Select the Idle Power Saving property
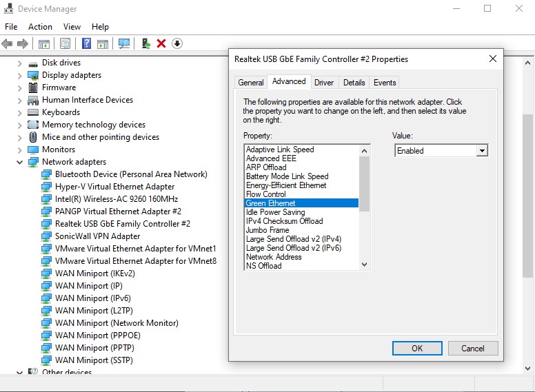 click(301, 212)
